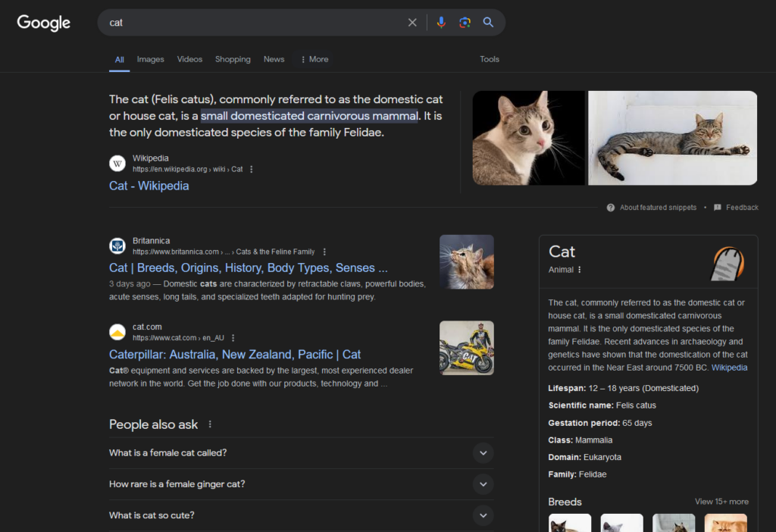
Task: Click the Wikipedia URL breadcrumb en.wikipedia.org
Action: click(188, 169)
